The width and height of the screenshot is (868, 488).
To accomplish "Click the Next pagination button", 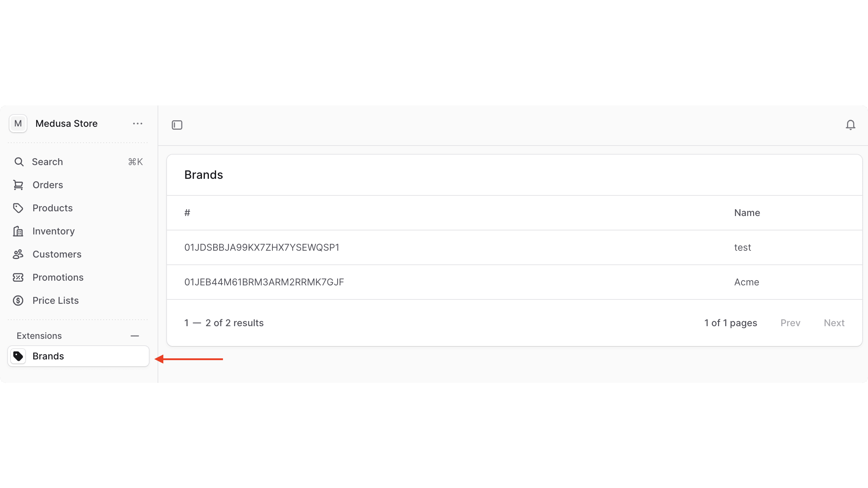I will pos(834,323).
